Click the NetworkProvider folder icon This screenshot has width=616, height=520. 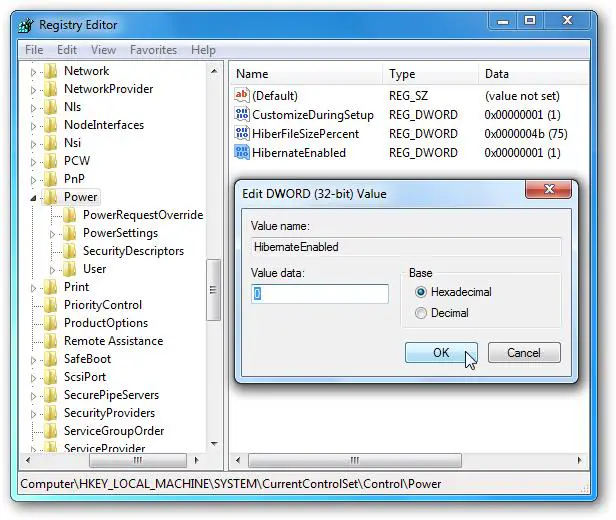tap(51, 89)
